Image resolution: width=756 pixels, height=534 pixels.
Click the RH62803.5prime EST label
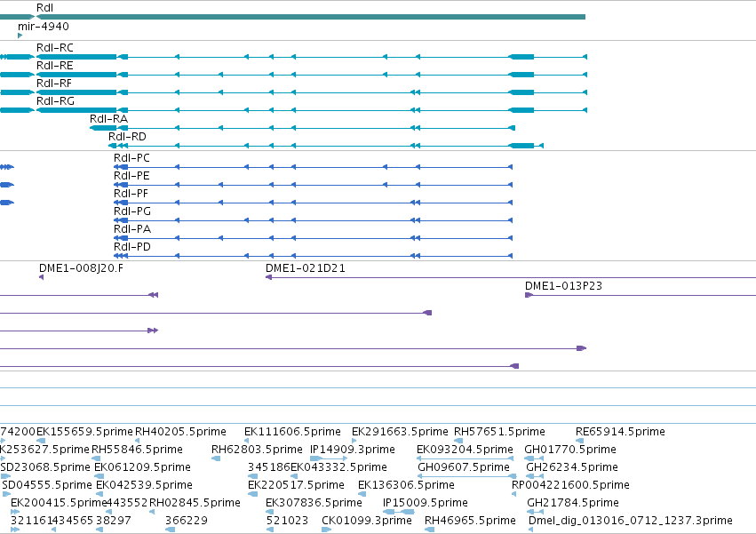pyautogui.click(x=257, y=449)
